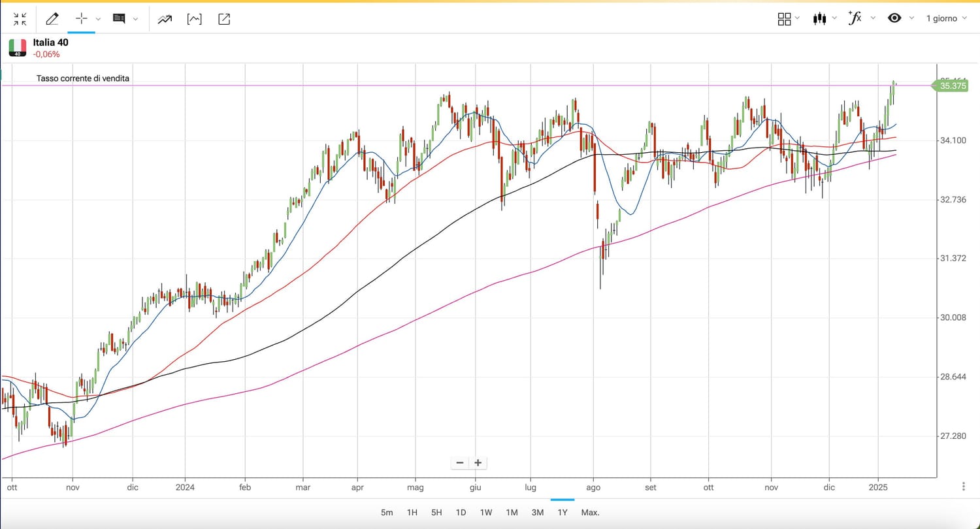Click the chart grid layout icon
The width and height of the screenshot is (980, 529).
click(x=784, y=18)
